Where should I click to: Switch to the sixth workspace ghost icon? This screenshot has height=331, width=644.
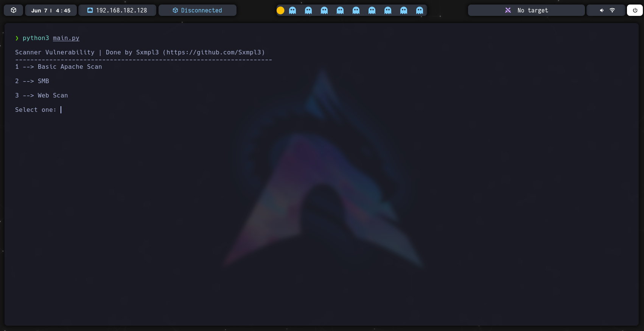point(356,10)
